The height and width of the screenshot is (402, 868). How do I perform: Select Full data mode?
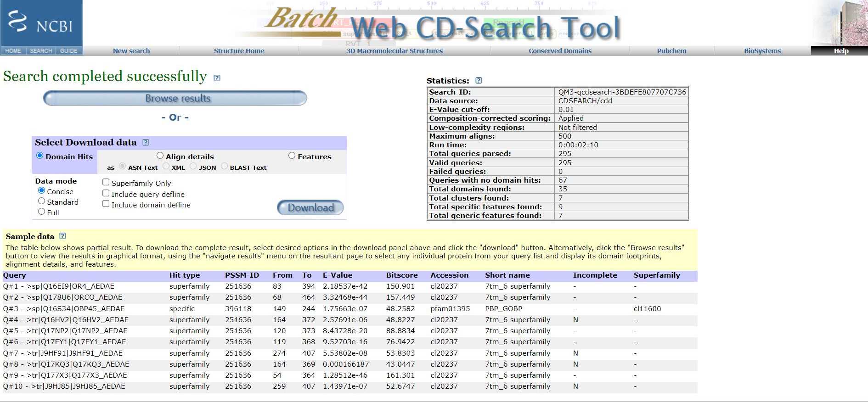click(41, 212)
